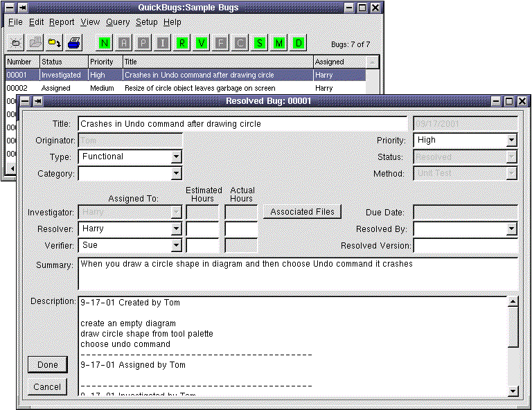The height and width of the screenshot is (410, 532).
Task: Select bug 00002 row in list
Action: tap(185, 88)
